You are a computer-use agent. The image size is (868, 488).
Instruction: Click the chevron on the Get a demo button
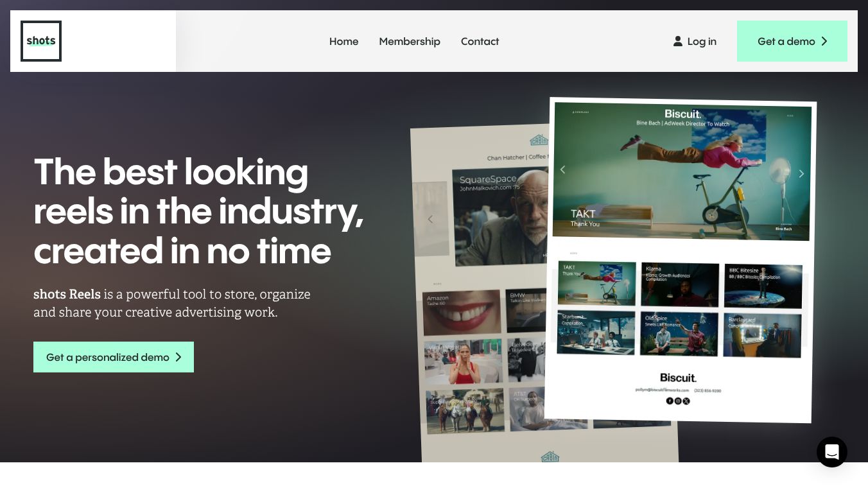tap(824, 41)
